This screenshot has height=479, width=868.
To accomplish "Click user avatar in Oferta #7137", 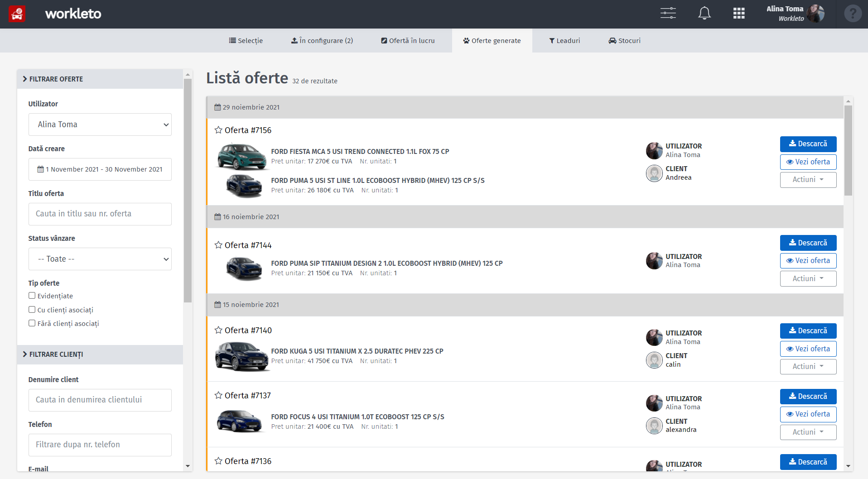I will tap(654, 403).
